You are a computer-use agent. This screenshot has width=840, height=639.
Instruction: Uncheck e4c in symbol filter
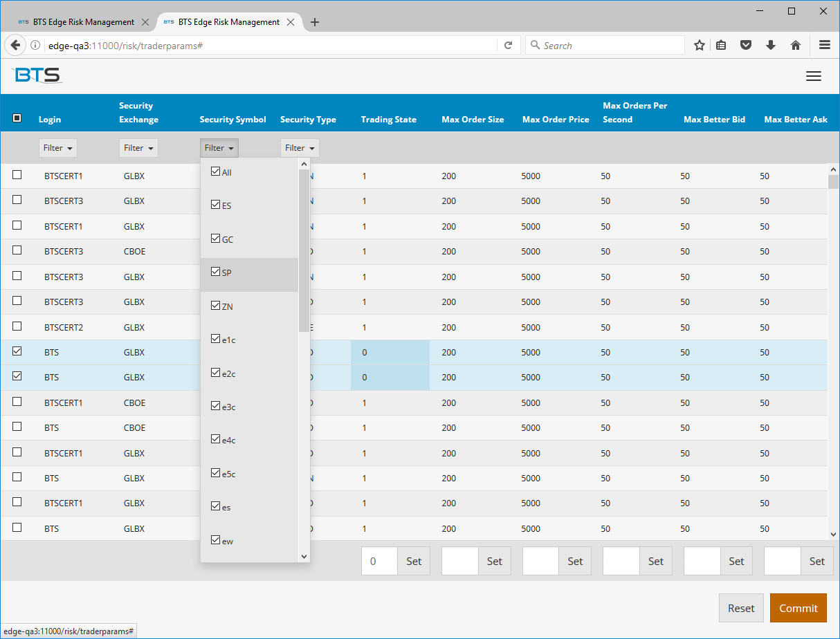(215, 439)
